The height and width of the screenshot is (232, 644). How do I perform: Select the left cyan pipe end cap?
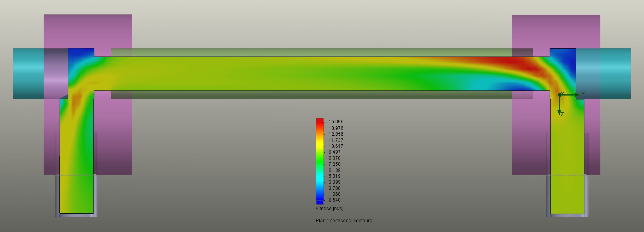coord(28,73)
